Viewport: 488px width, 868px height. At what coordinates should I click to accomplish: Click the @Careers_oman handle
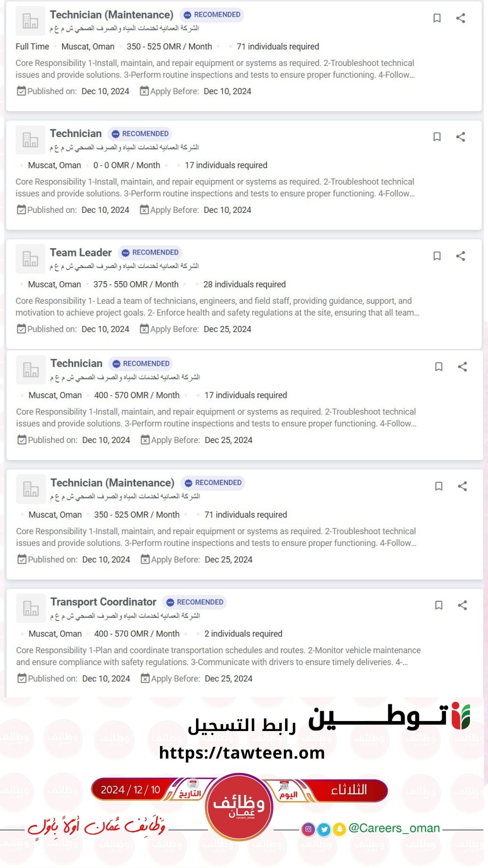click(x=394, y=828)
